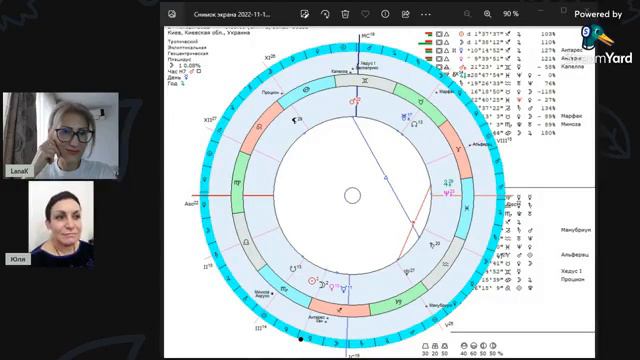Click the Тропический setting text
The height and width of the screenshot is (360, 640).
pos(183,42)
